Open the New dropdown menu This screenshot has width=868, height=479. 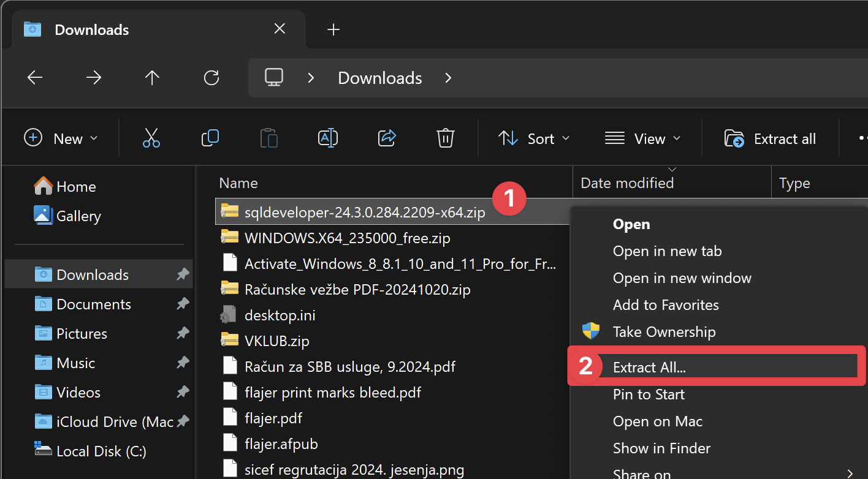[x=61, y=138]
